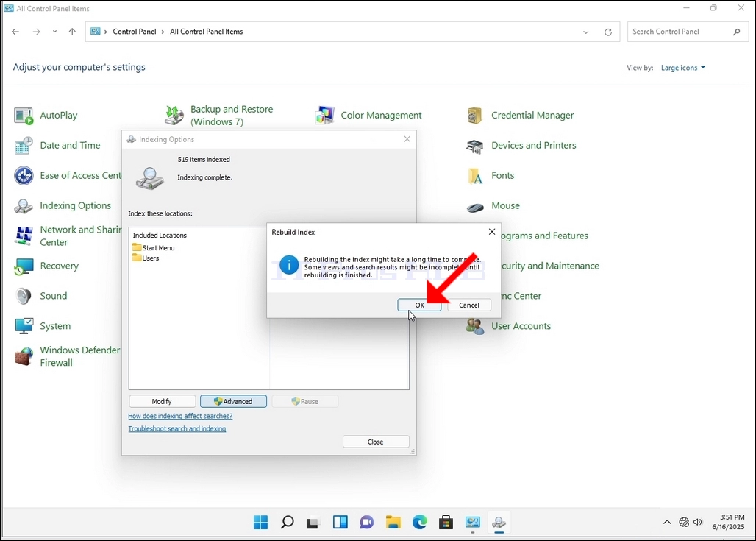756x541 pixels.
Task: Select Control Panel in breadcrumb path
Action: click(135, 32)
